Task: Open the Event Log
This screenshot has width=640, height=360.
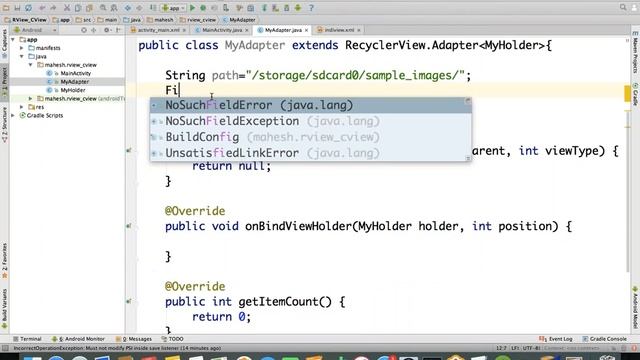Action: click(x=556, y=339)
